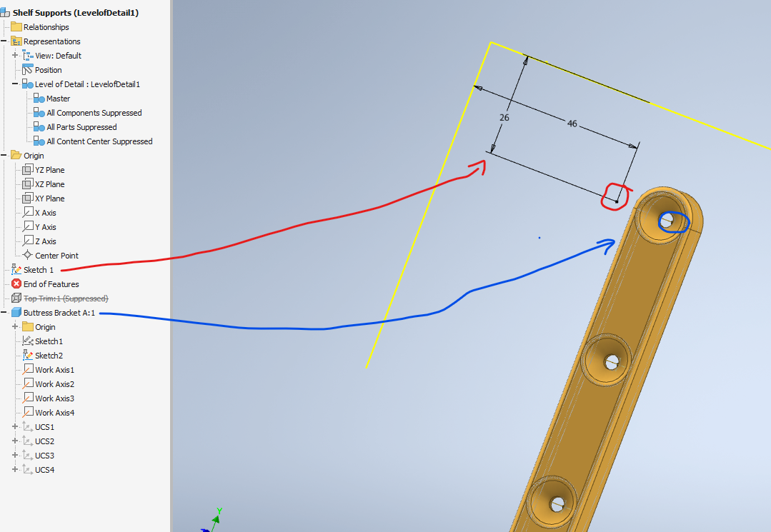
Task: Select the suppressed Top Trim:1 feature icon
Action: (16, 298)
